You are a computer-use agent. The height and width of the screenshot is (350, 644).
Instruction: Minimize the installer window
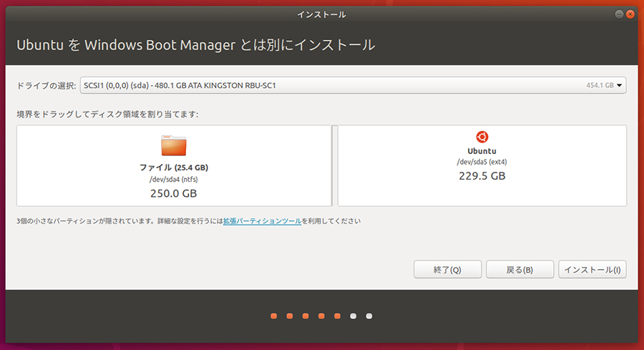coord(619,14)
